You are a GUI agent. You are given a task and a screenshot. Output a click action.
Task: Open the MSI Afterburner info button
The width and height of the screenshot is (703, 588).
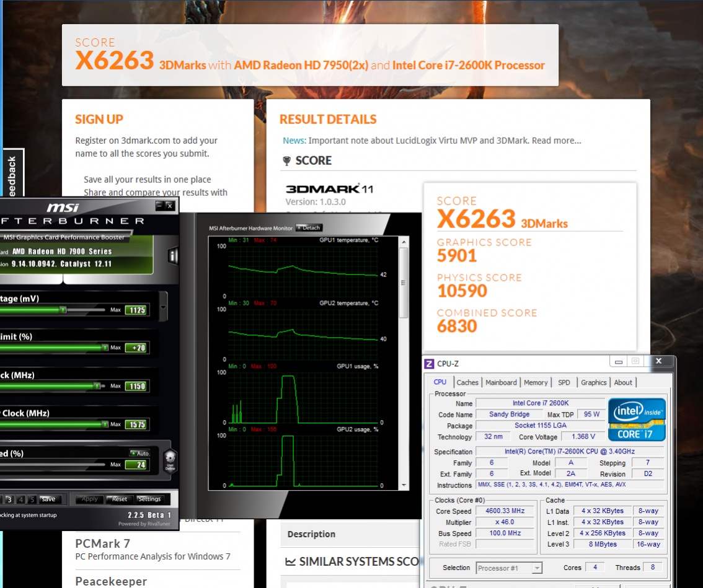[x=172, y=257]
